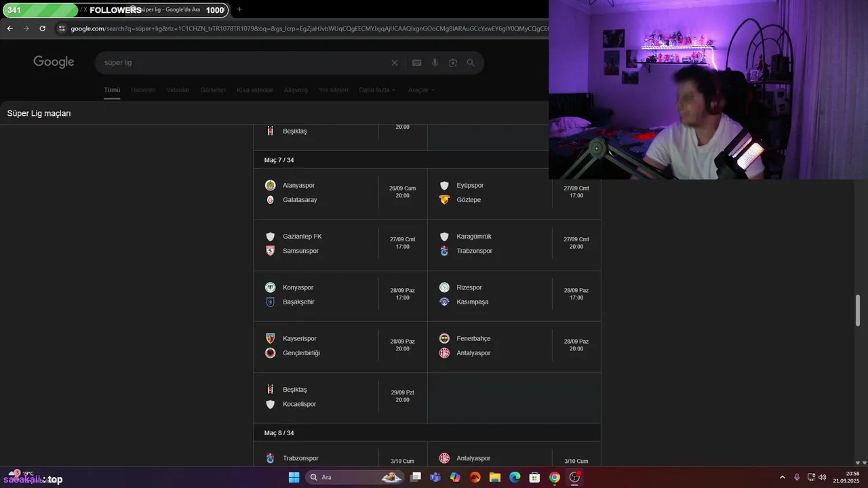Go back to the previous page
The height and width of the screenshot is (488, 868).
pyautogui.click(x=9, y=28)
